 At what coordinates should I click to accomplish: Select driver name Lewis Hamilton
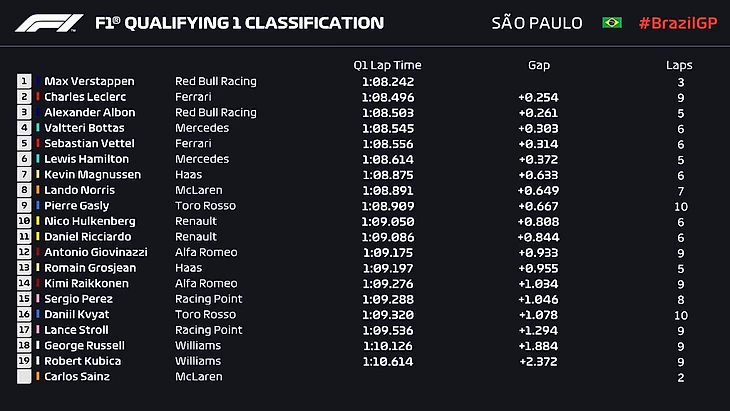86,159
